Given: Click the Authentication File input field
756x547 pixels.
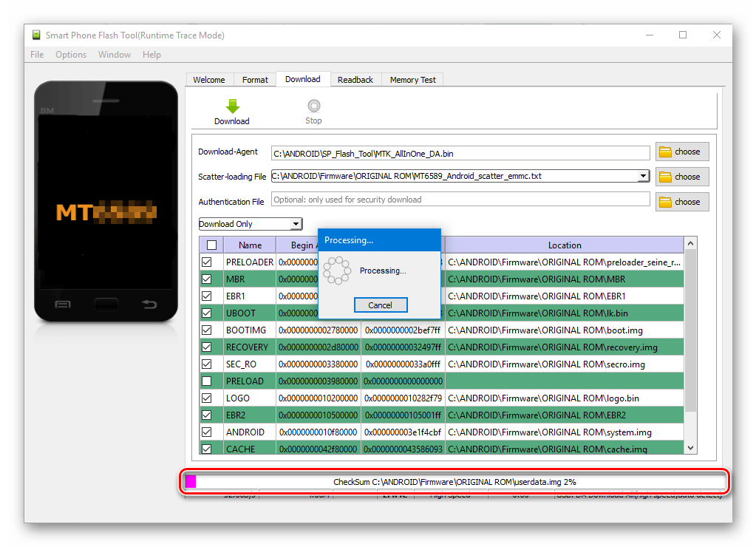Looking at the screenshot, I should [460, 200].
